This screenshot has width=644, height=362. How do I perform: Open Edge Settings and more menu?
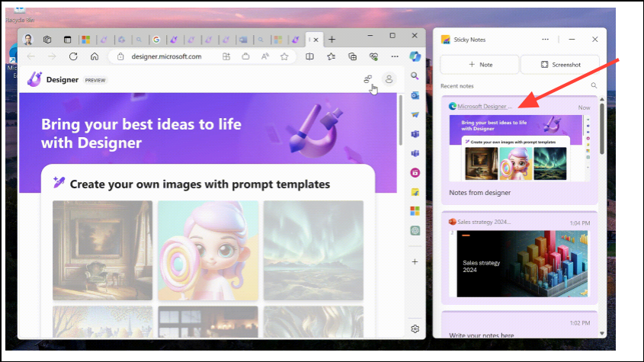[395, 56]
